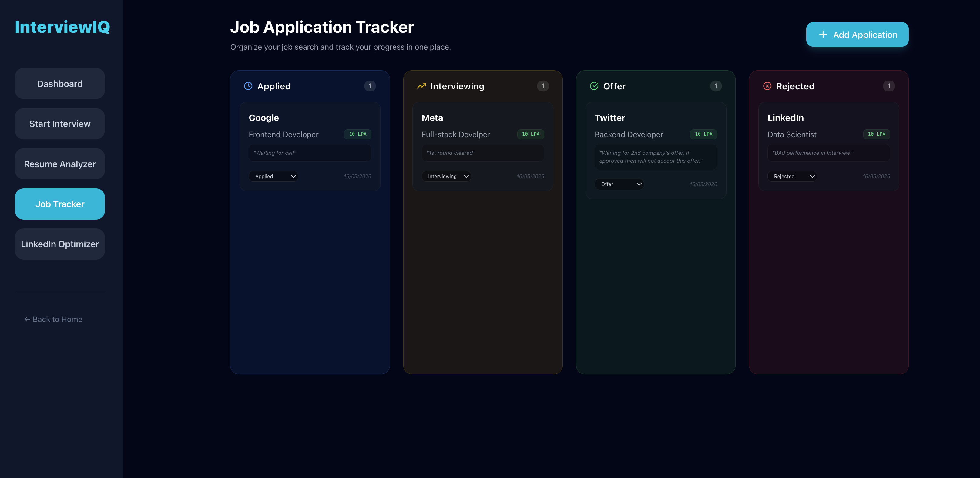Click the Interviewing column heading
Viewport: 980px width, 478px height.
coord(457,86)
